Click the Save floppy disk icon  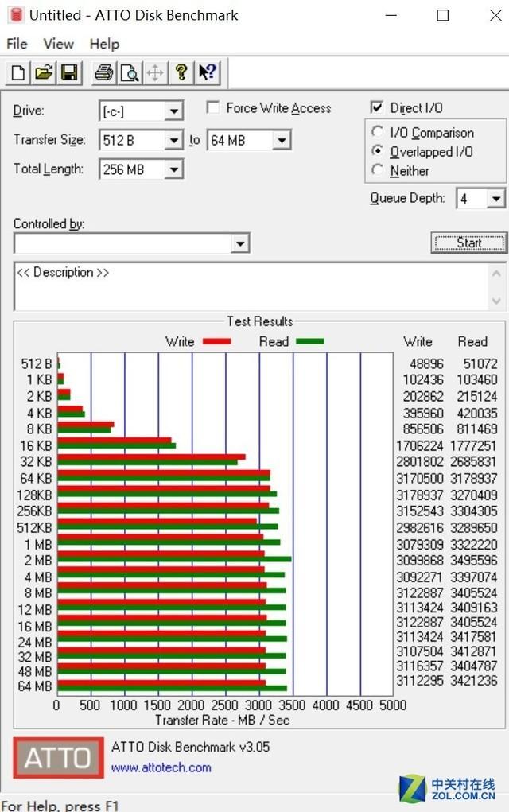coord(69,73)
